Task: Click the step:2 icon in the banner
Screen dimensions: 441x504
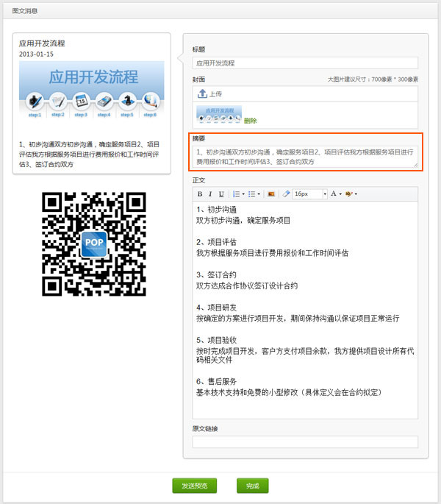Action: tap(58, 102)
